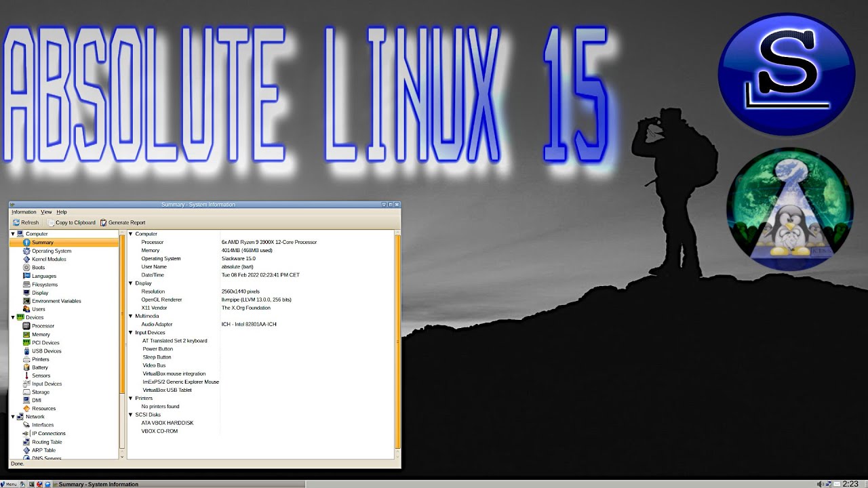The width and height of the screenshot is (868, 488).
Task: Select the Summary item icon
Action: pos(26,243)
